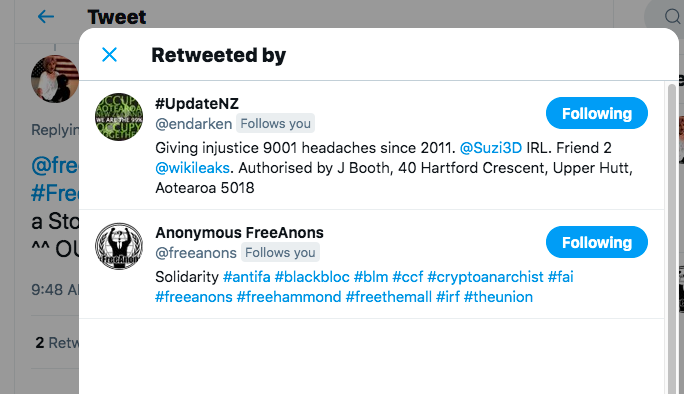The image size is (684, 394).
Task: Open the #theunion hashtag
Action: (x=498, y=297)
